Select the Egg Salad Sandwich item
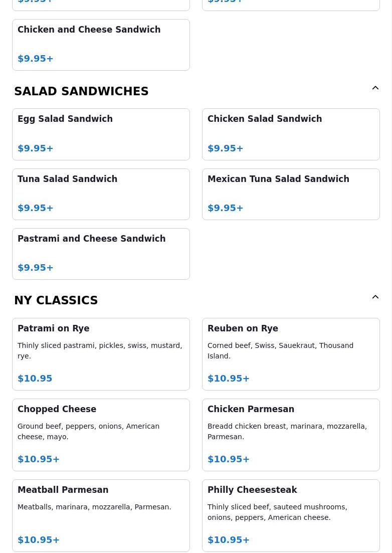392x553 pixels. pos(101,134)
